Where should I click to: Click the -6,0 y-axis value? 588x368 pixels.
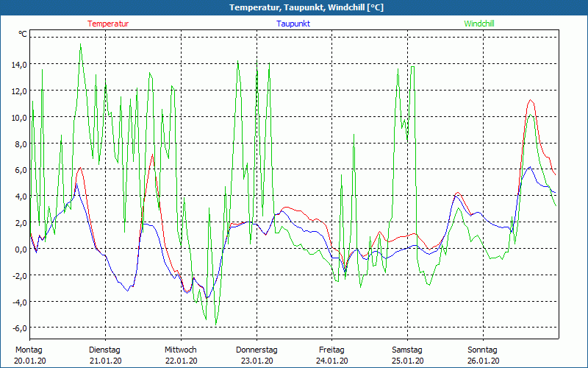click(x=19, y=328)
